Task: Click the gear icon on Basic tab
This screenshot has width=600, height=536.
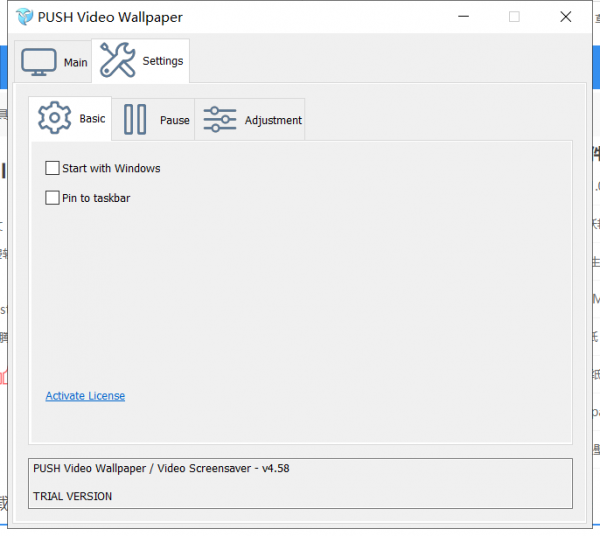Action: [x=54, y=118]
